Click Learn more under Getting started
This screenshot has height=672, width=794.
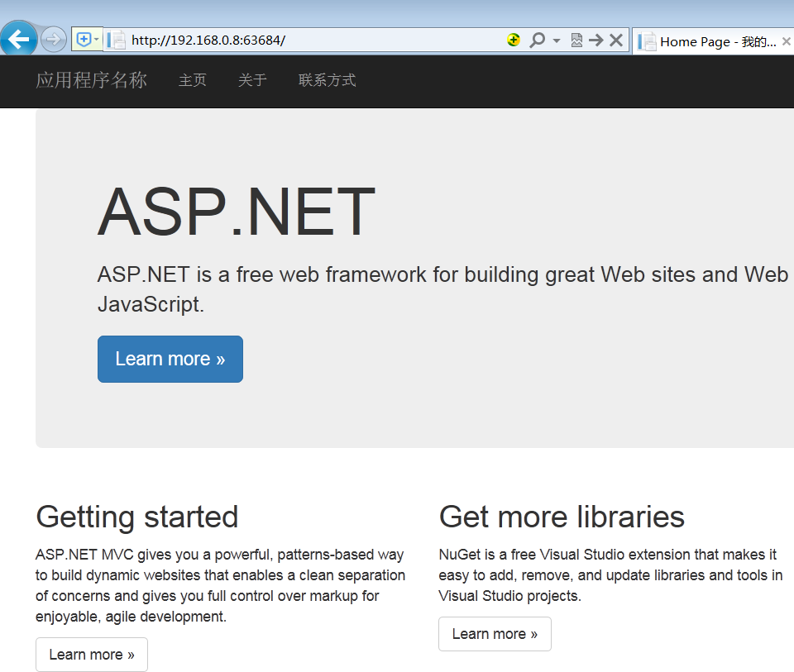point(92,655)
